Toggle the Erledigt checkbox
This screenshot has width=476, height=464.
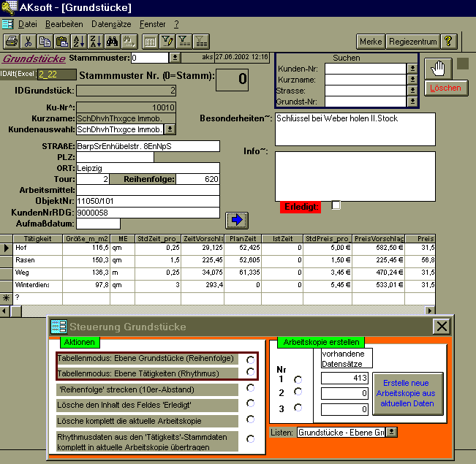[x=336, y=205]
